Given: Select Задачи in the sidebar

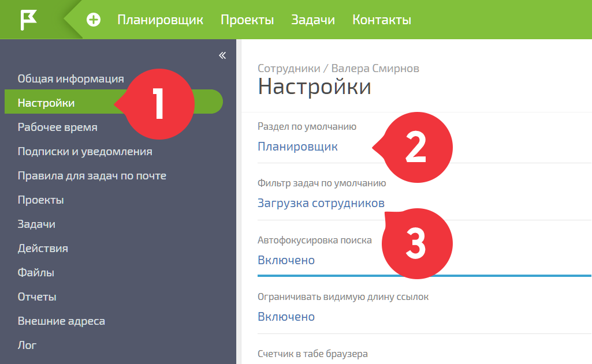Looking at the screenshot, I should click(x=36, y=224).
